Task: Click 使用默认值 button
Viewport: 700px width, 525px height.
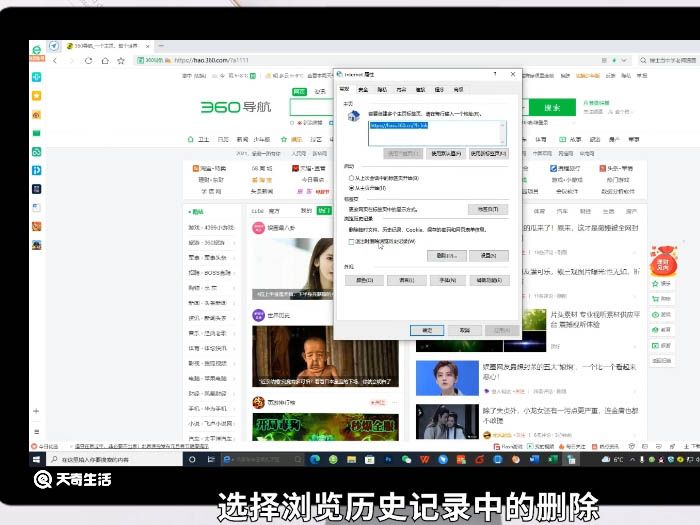Action: 446,154
